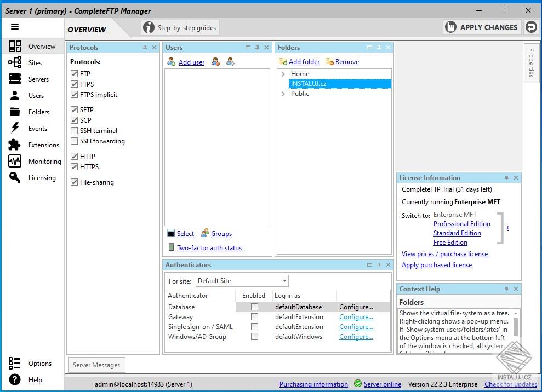Click the refresh icon beside Apply Changes

tap(530, 27)
